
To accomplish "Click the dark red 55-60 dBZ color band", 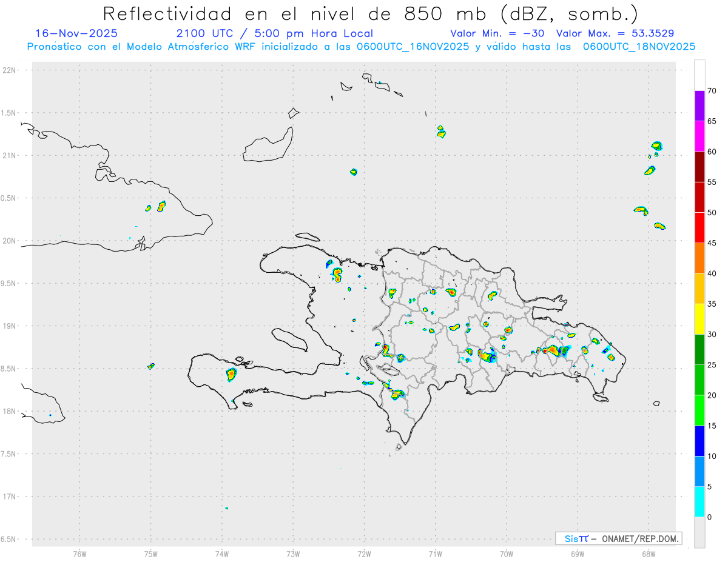I will tap(699, 167).
